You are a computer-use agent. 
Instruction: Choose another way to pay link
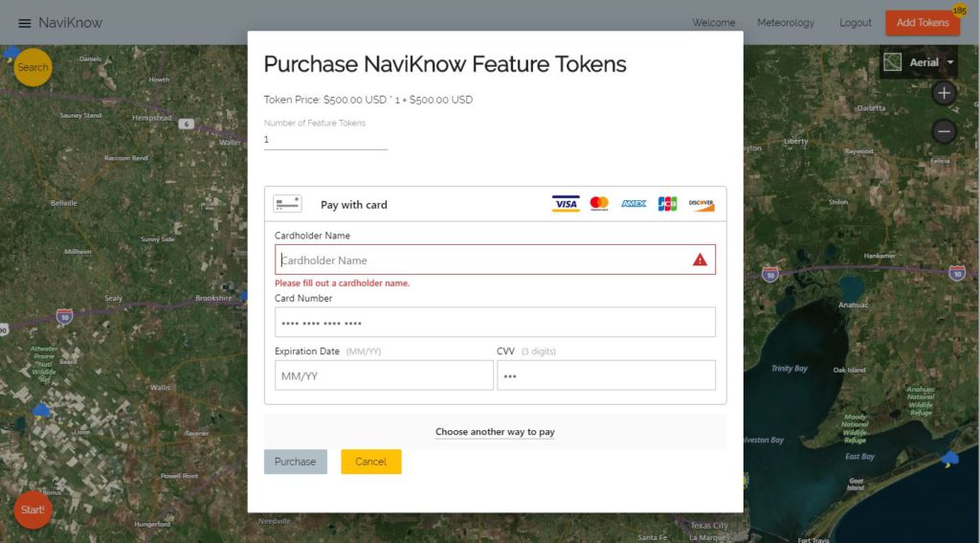495,432
